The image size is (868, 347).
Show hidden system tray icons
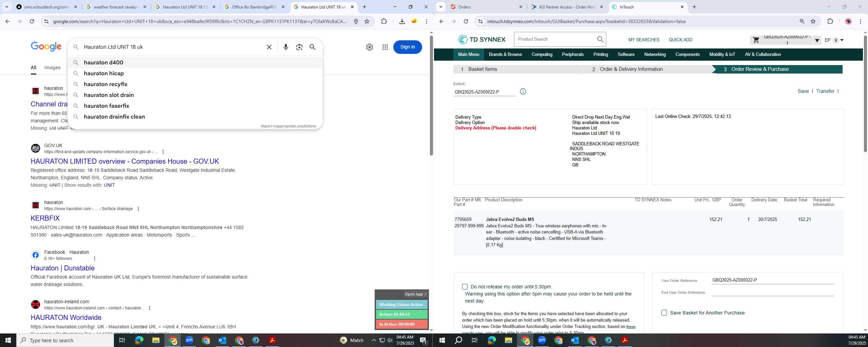374,340
